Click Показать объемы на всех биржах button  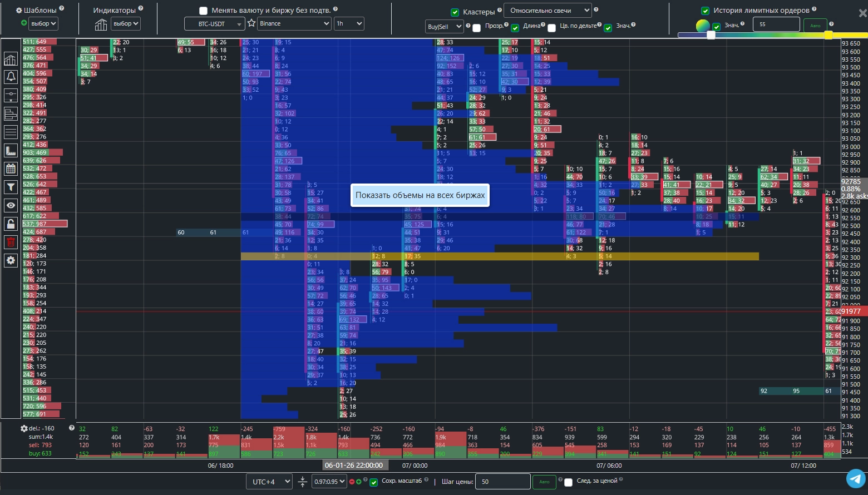coord(420,195)
